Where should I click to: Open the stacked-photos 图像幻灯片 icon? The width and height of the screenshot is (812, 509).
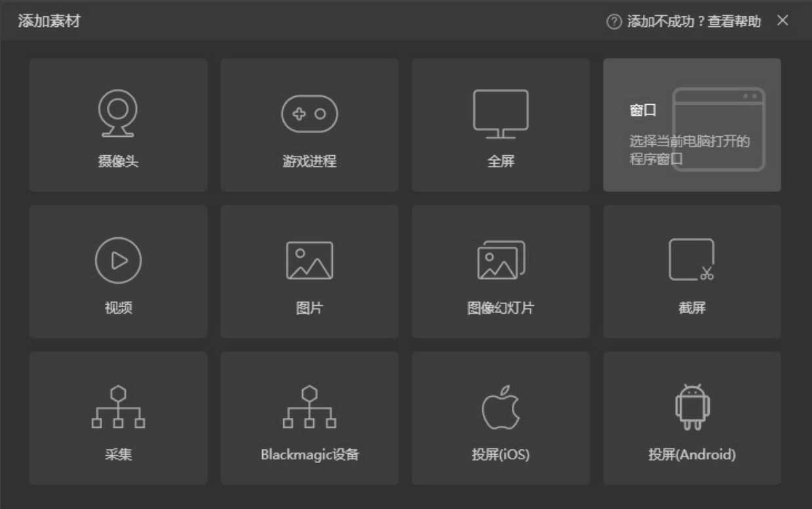[501, 260]
